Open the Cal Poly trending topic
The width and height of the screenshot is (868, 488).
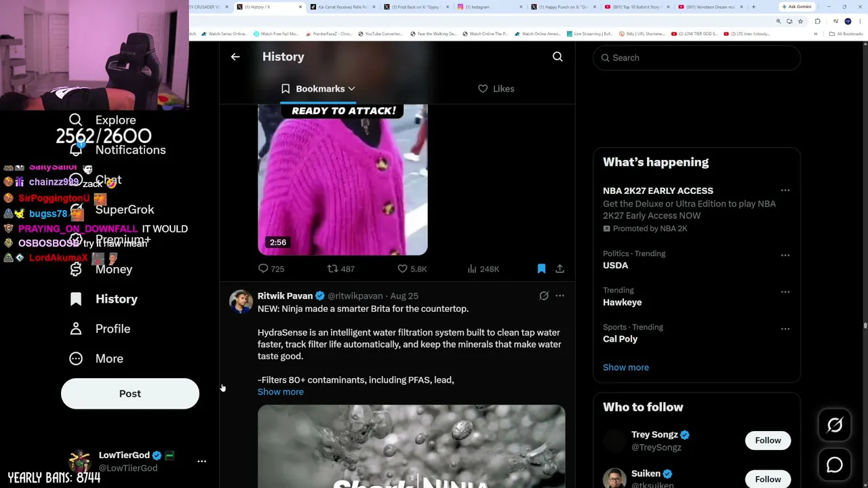(x=697, y=333)
